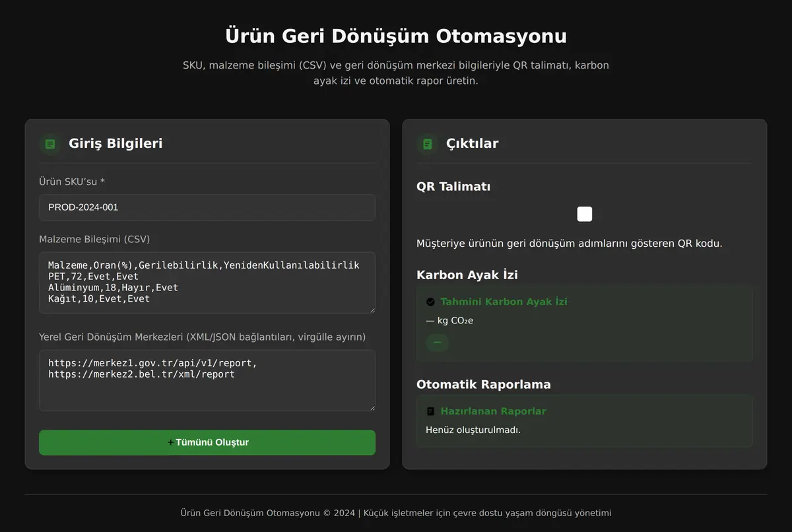This screenshot has width=792, height=532.
Task: Click the Hazırlanan Raporlar label
Action: (494, 411)
